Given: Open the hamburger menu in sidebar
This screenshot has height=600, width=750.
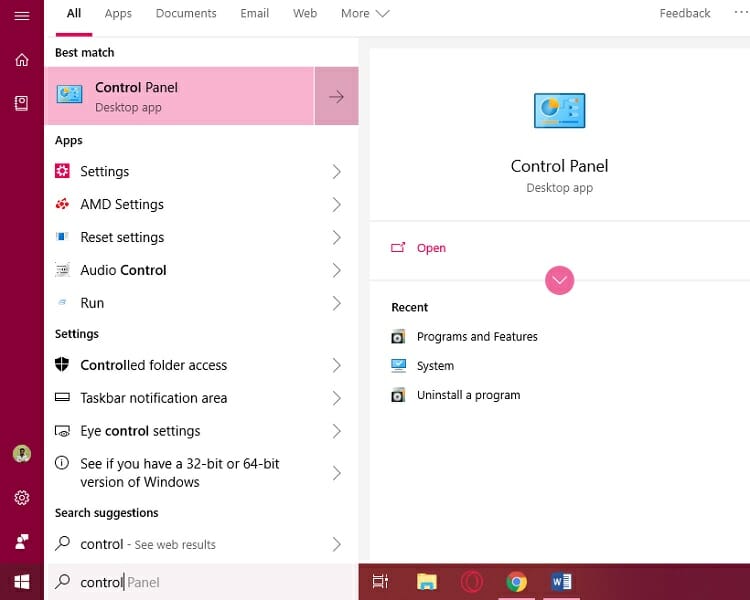Looking at the screenshot, I should point(22,16).
